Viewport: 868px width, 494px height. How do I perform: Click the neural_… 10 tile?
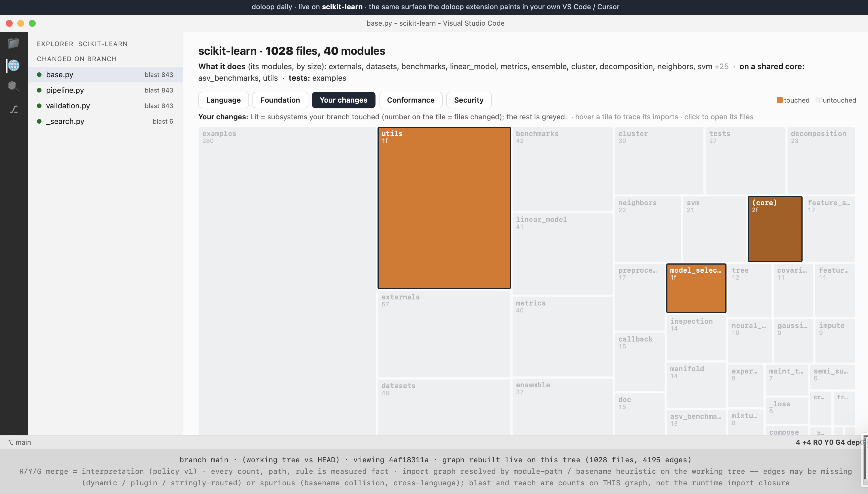750,341
